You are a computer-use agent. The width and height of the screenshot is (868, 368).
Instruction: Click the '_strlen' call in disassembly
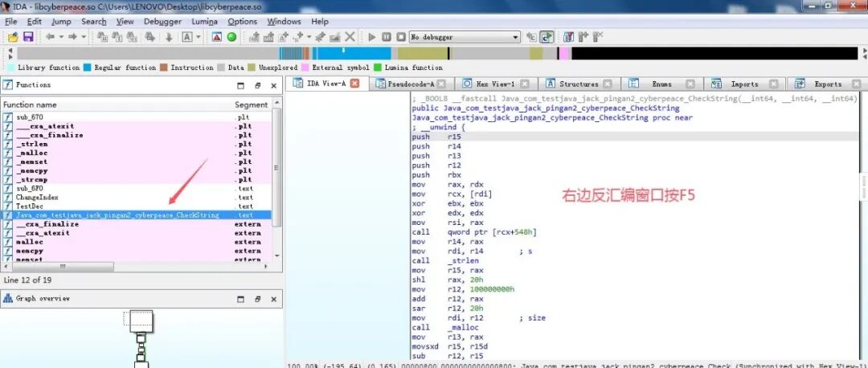(x=464, y=260)
